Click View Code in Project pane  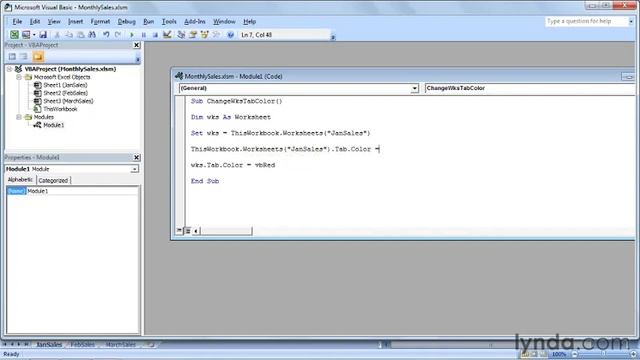pyautogui.click(x=12, y=57)
